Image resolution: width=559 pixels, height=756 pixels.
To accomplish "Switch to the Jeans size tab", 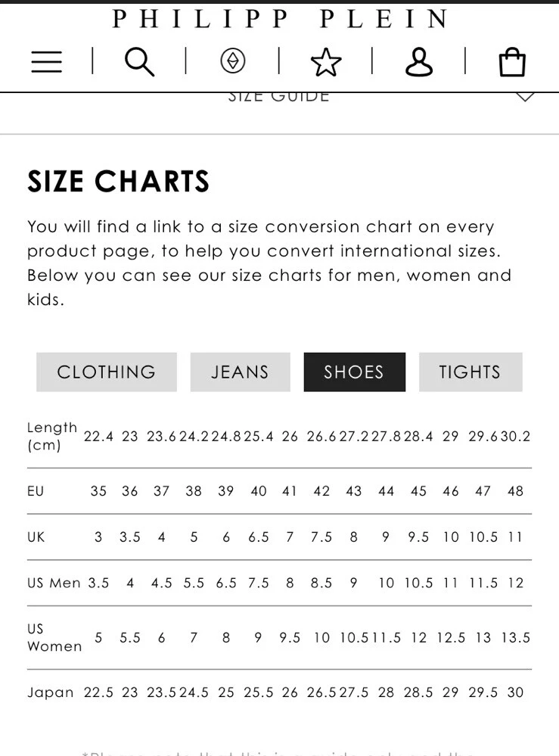I will coord(240,372).
